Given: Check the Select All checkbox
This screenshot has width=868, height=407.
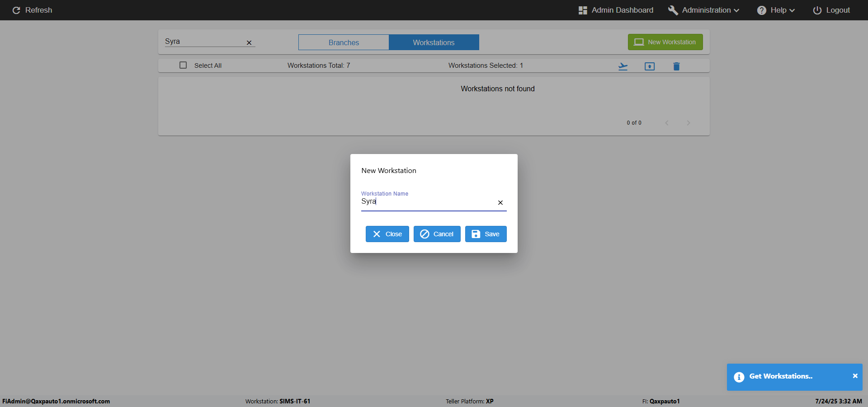Looking at the screenshot, I should [183, 65].
